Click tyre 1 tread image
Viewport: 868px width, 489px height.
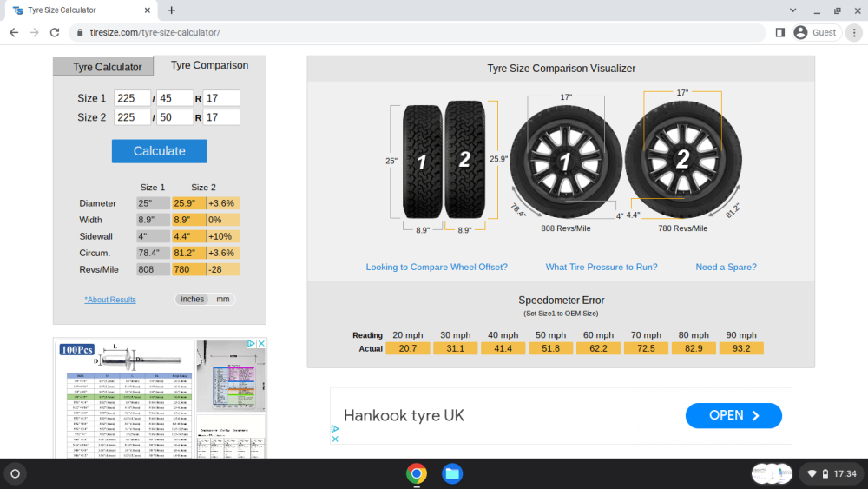pyautogui.click(x=423, y=162)
